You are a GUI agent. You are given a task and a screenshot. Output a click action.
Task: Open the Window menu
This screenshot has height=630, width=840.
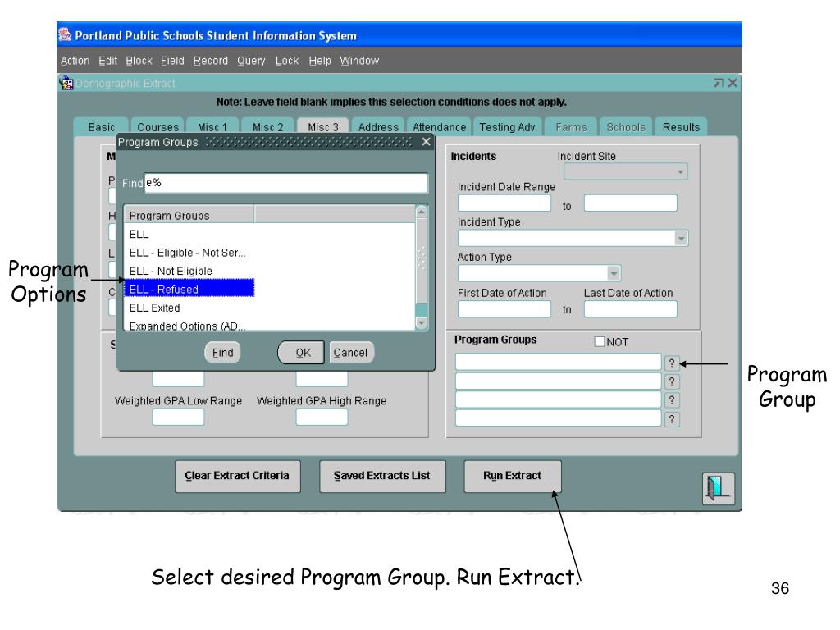click(359, 61)
